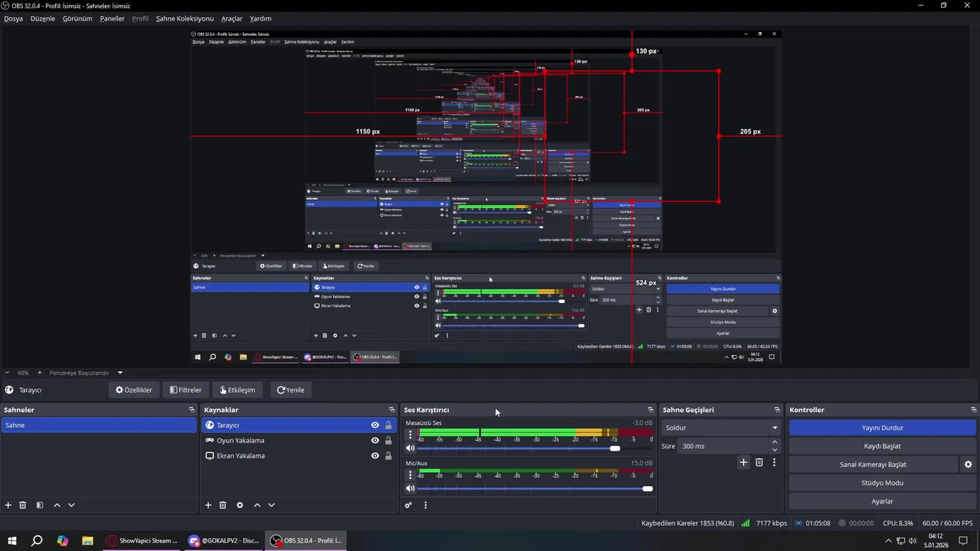This screenshot has width=980, height=551.
Task: Delete selected source with trash icon
Action: click(x=223, y=505)
